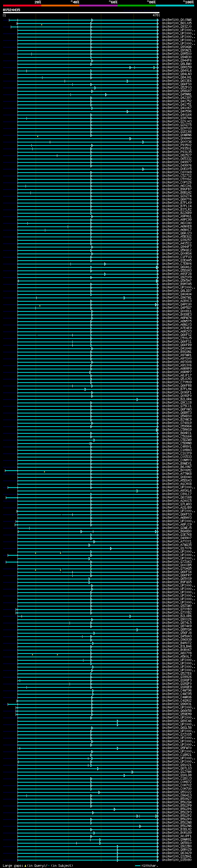This screenshot has width=197, height=868.
Task: Select hit label UniRef100_Q75CI1
Action: pyautogui.click(x=177, y=406)
